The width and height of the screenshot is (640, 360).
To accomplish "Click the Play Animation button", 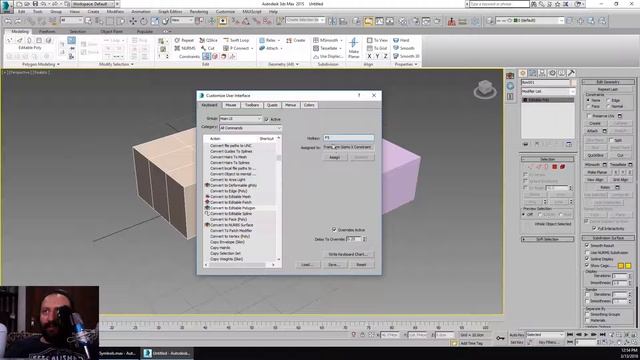I will click(x=586, y=335).
